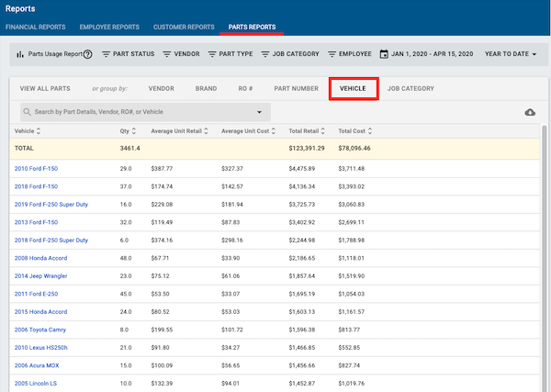Open 2019 Ford F-250 Super Duty

pyautogui.click(x=51, y=205)
